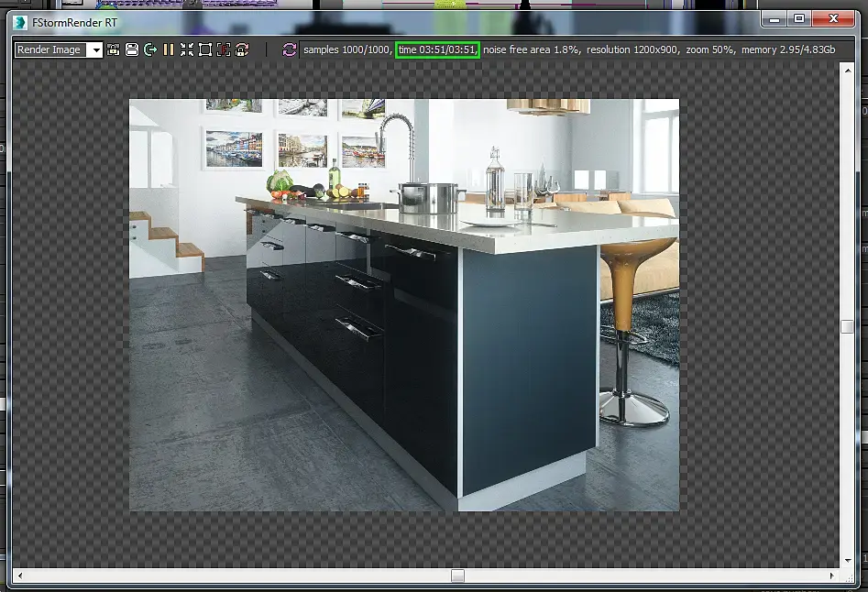Screen dimensions: 868x592
Task: Click the pink restart render arrows icon
Action: click(289, 49)
